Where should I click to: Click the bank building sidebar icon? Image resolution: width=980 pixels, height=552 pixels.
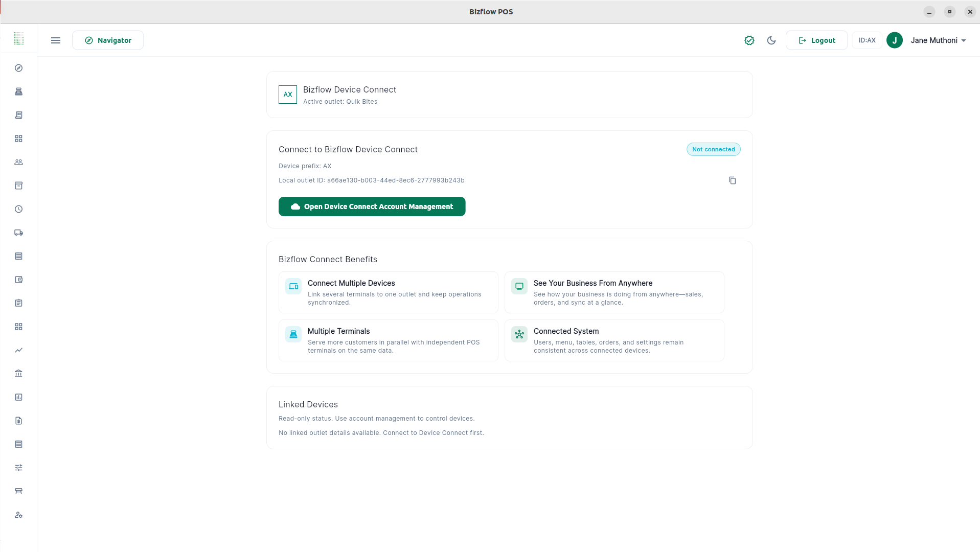pyautogui.click(x=18, y=374)
